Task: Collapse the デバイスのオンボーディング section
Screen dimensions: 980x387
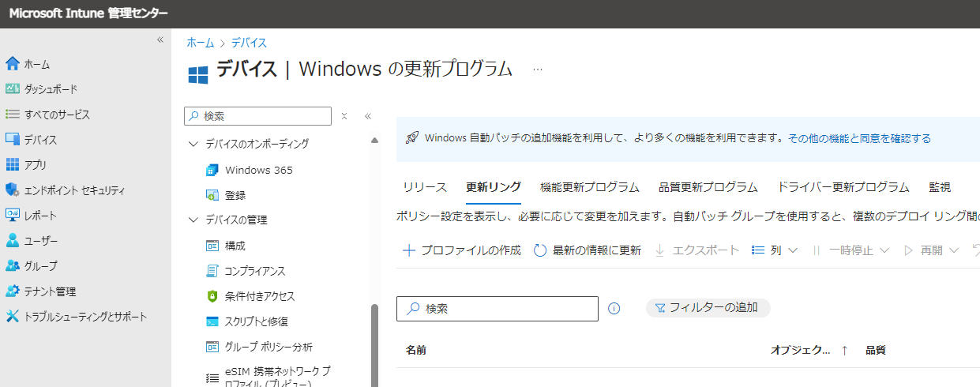Action: click(x=193, y=144)
